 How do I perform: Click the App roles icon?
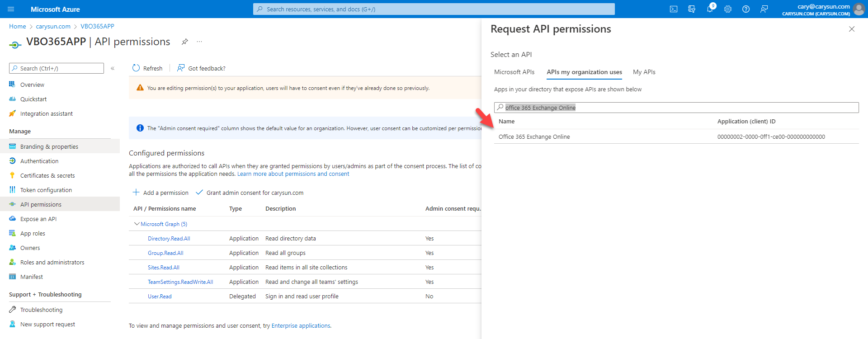(x=12, y=233)
